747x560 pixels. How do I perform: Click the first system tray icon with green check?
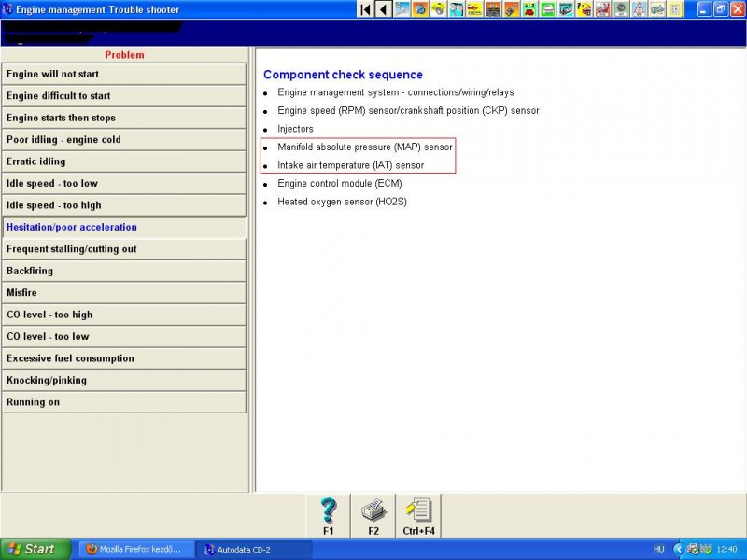(693, 550)
